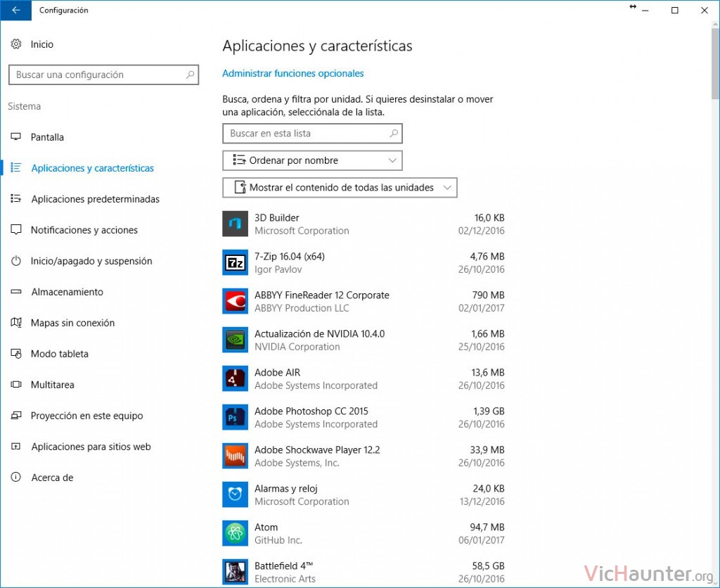Click the search magnifier in Buscar en esta lista
The height and width of the screenshot is (588, 720).
(394, 133)
